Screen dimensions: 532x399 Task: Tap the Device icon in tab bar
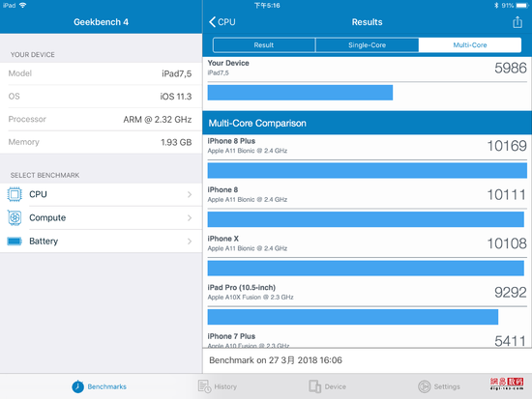(315, 386)
